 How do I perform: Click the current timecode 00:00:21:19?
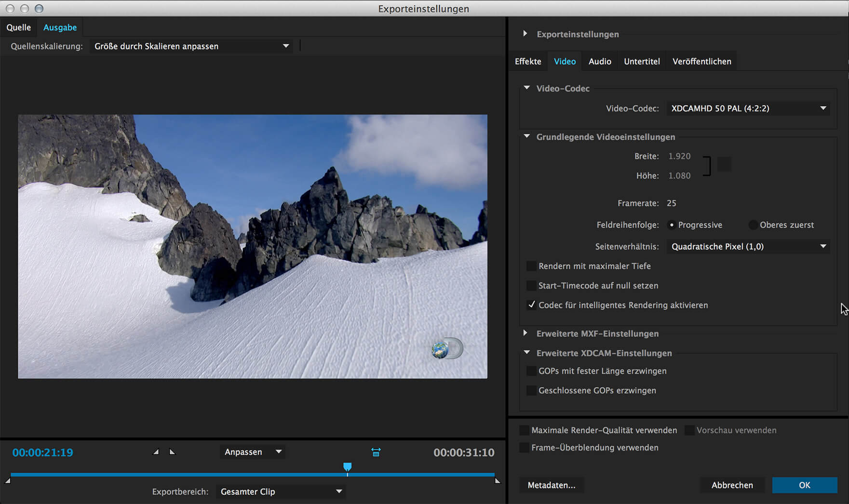[42, 452]
